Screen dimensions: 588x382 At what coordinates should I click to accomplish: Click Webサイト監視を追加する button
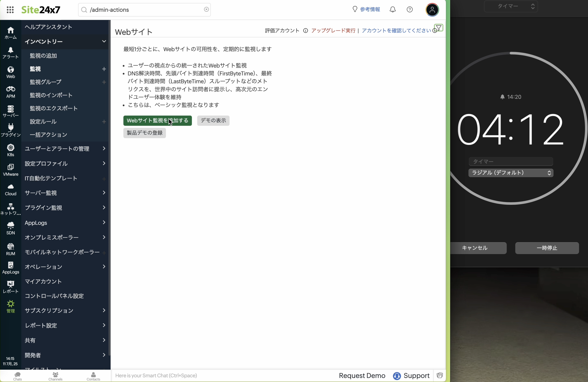click(157, 121)
